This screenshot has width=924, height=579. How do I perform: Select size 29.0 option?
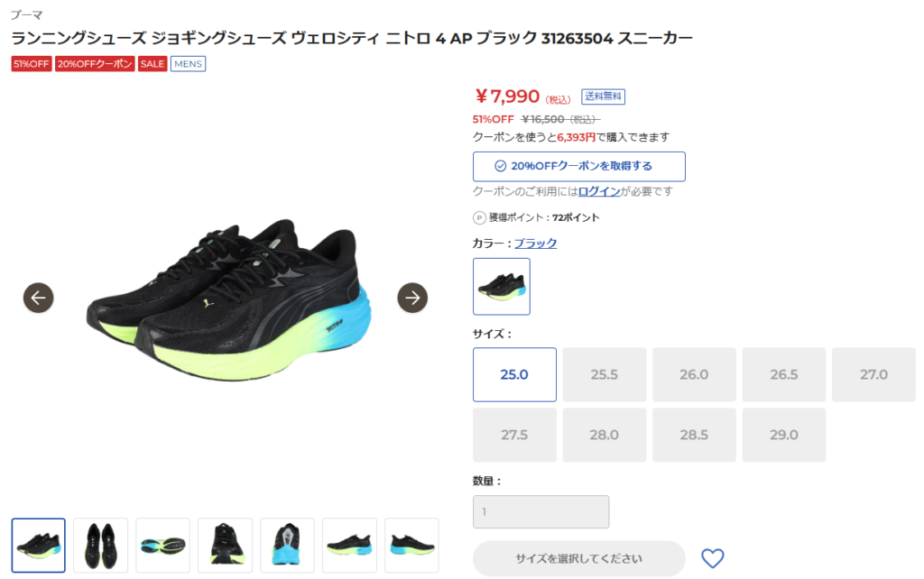click(x=784, y=435)
